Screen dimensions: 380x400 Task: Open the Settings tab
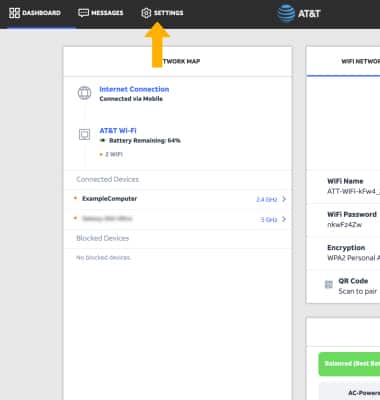pos(162,13)
